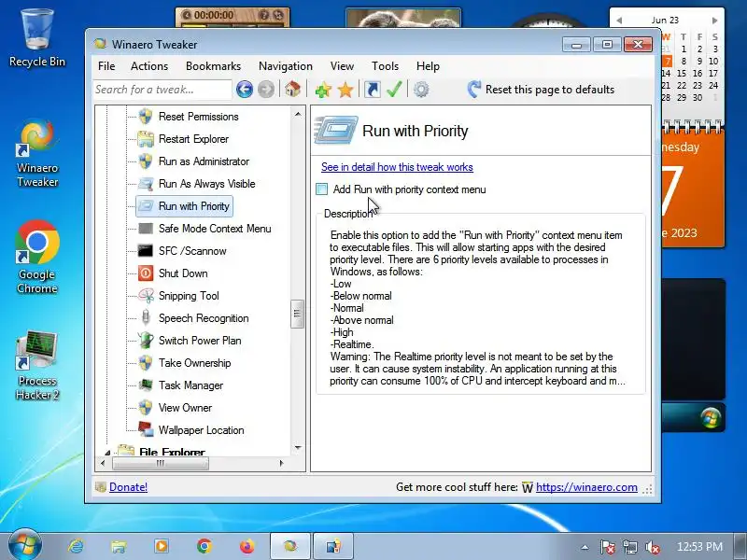Click the Safe Mode Context Menu icon
This screenshot has height=560, width=747.
[146, 228]
